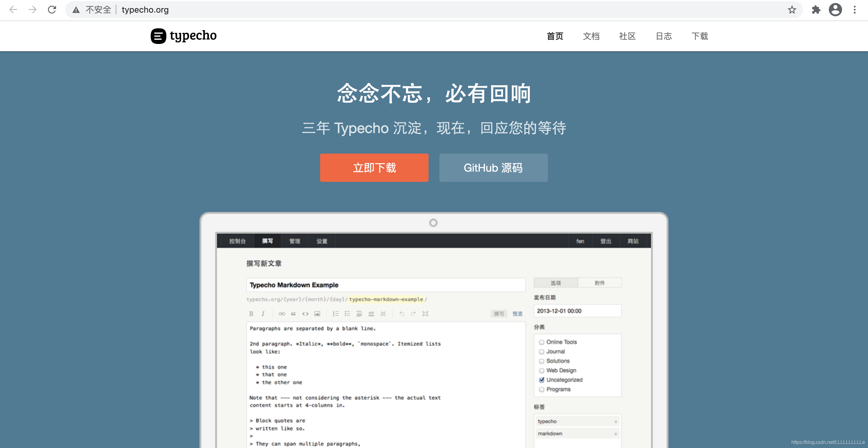Click the undo icon in editor
Image resolution: width=868 pixels, height=448 pixels.
pos(402,314)
